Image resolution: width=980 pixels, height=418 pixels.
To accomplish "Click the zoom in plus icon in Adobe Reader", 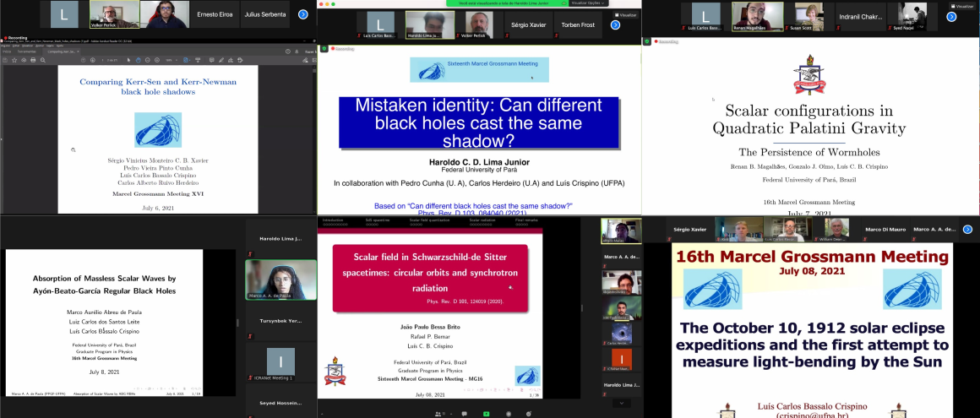I will click(x=157, y=60).
